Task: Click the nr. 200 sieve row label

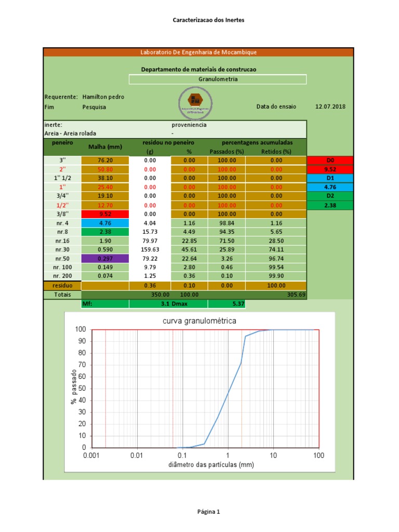Action: click(62, 276)
